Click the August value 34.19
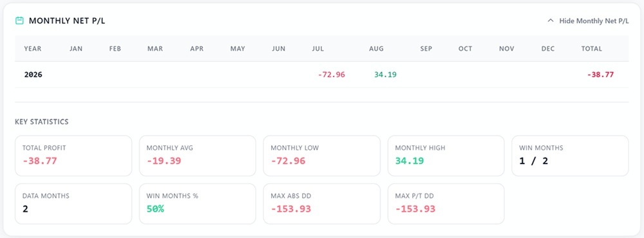This screenshot has width=644, height=238. coord(385,75)
